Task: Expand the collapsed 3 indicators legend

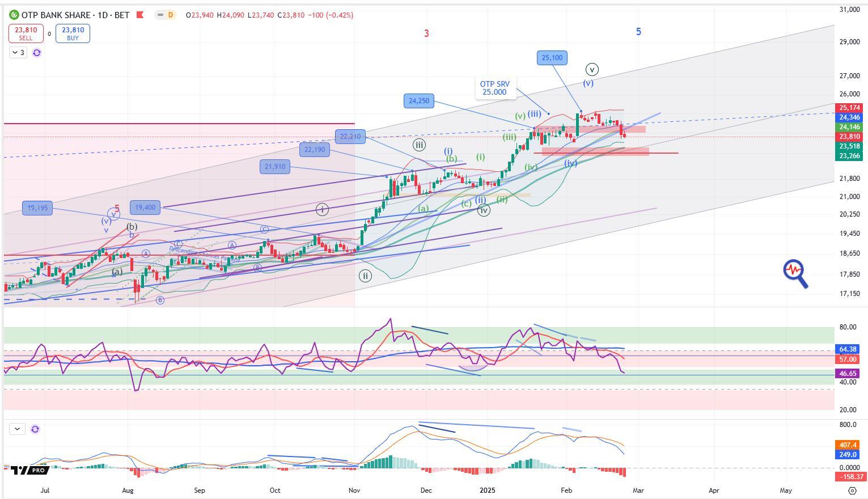Action: 18,53
